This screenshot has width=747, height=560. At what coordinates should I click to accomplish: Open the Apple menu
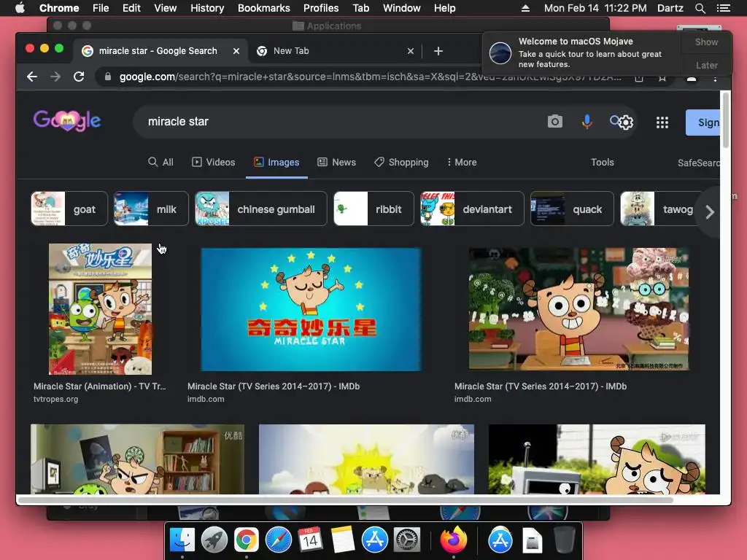20,7
